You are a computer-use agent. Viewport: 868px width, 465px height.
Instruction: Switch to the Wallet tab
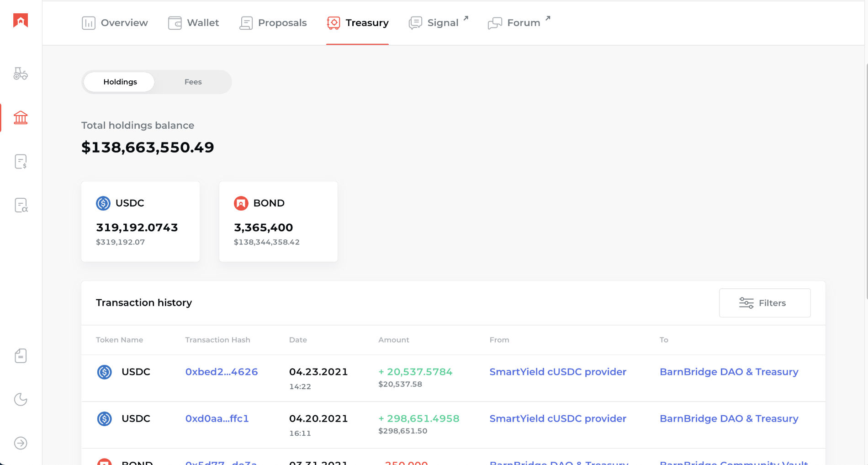193,23
